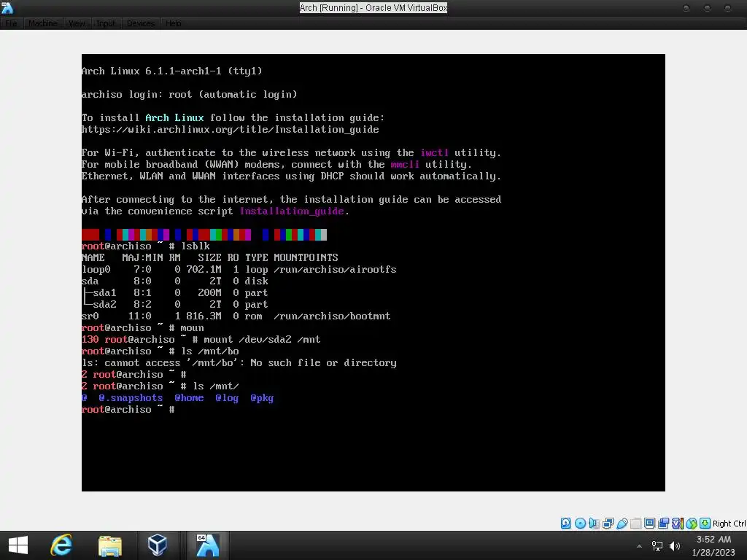Click the network adapters status icon
The image size is (747, 560).
click(608, 524)
